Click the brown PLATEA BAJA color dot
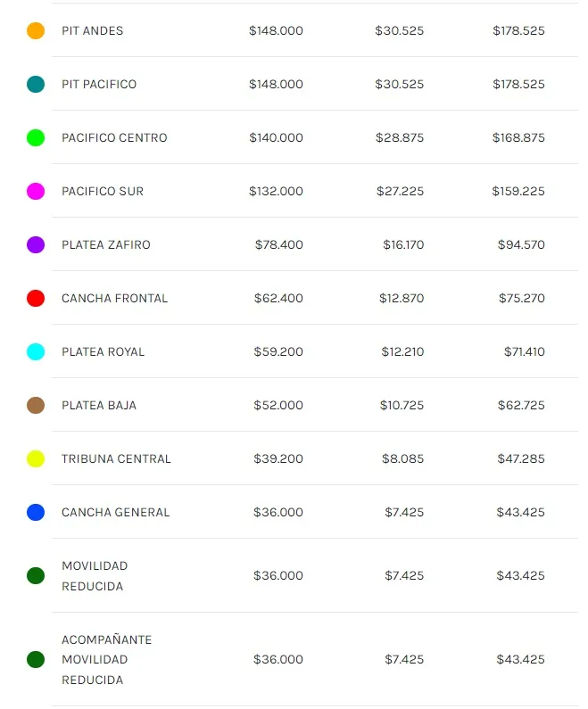Viewport: 588px width, 709px height. coord(36,406)
